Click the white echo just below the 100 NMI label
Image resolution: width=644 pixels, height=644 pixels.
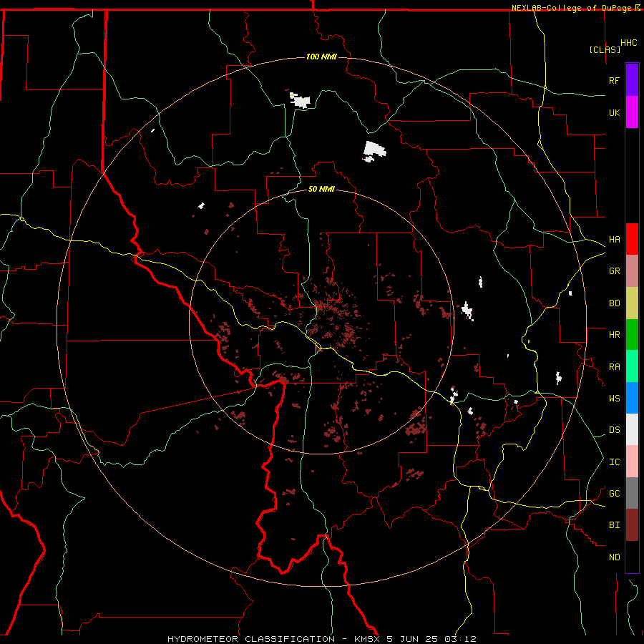301,100
